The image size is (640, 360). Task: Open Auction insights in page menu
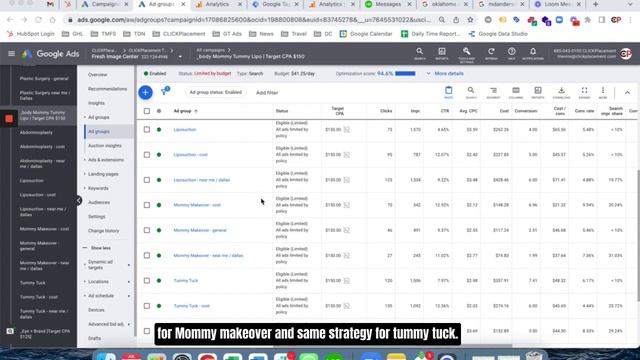point(104,146)
